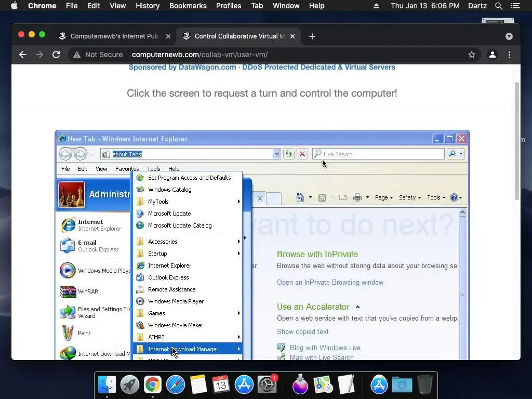
Task: Open Trash in the Dock
Action: [425, 384]
